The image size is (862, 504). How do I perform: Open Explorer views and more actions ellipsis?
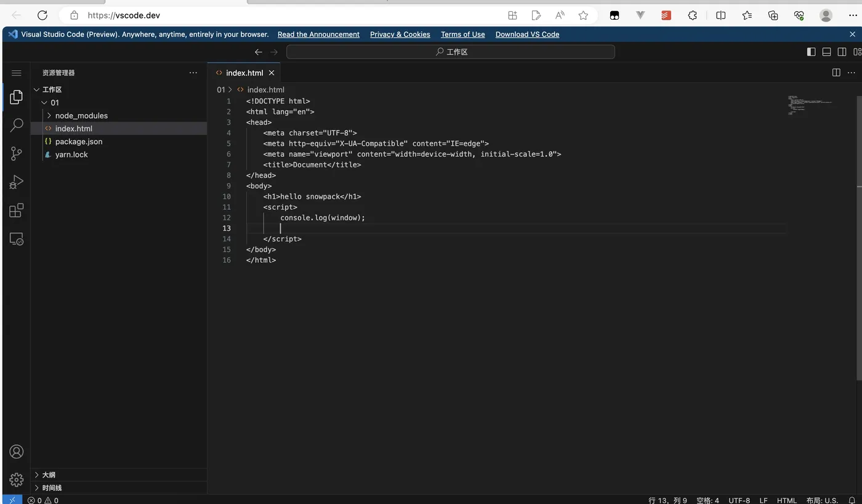click(193, 73)
